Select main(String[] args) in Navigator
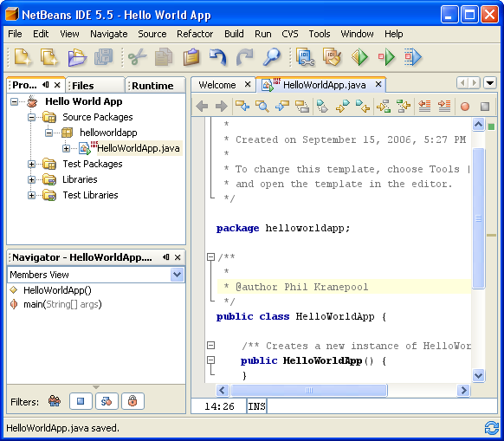 point(62,304)
